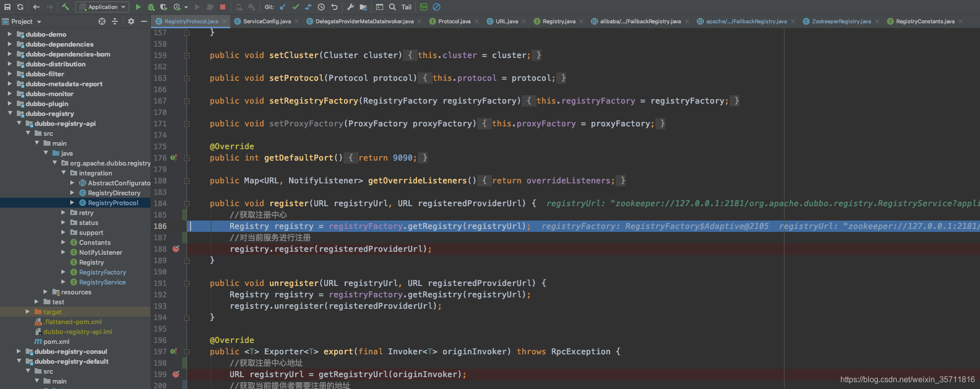Toggle the breakpoint on line 199
Screen dimensions: 980x389
pyautogui.click(x=176, y=374)
